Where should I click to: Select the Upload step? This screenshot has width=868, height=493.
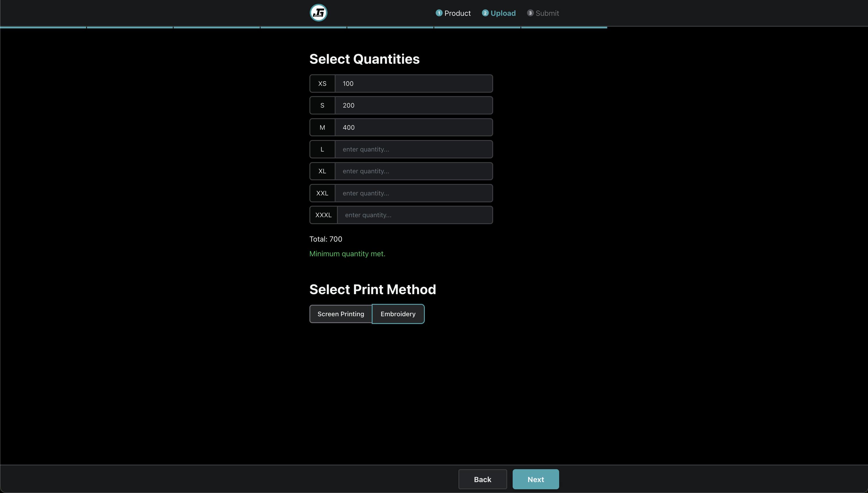503,13
